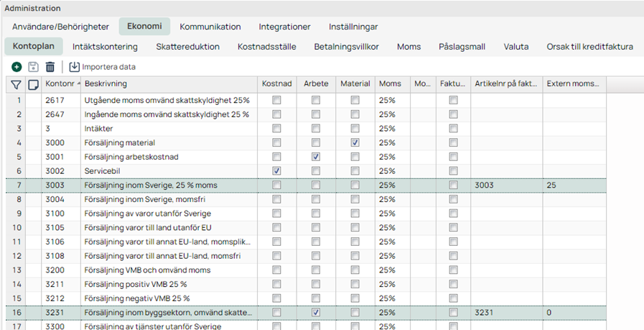Sort by Kontonr column arrow
The image size is (644, 330).
coord(78,83)
